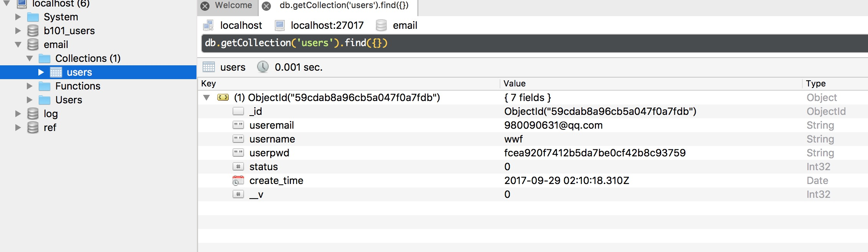This screenshot has width=868, height=252.
Task: Click the ObjectId type cell of _id
Action: coord(826,111)
